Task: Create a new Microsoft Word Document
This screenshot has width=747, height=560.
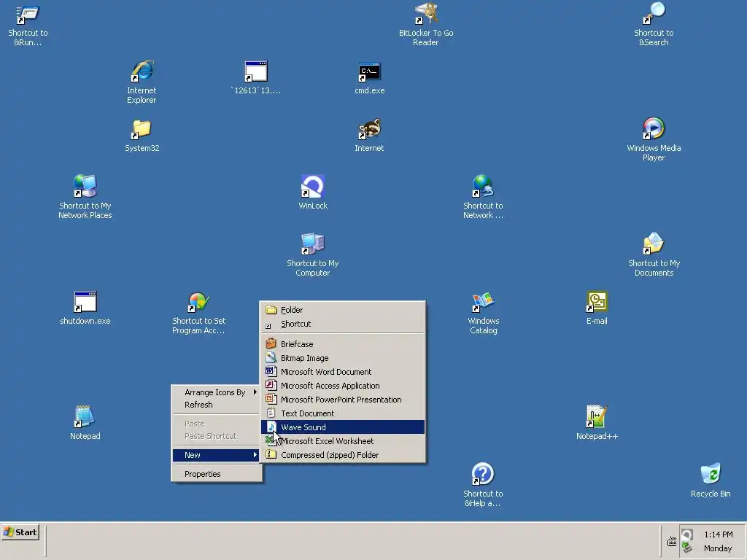Action: coord(343,371)
